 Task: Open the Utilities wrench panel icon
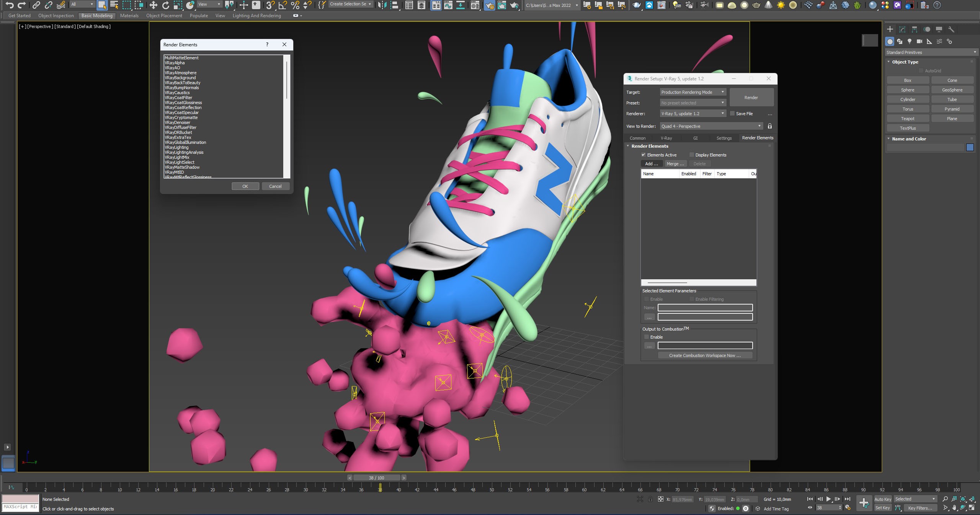coord(951,29)
